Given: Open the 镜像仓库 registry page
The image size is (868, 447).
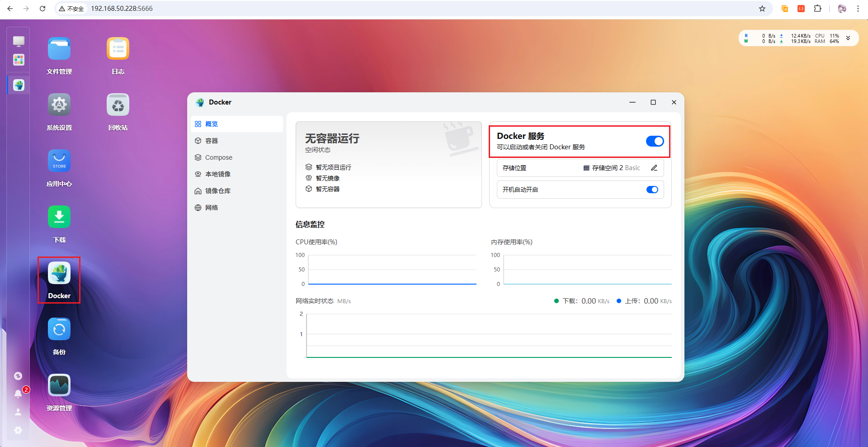Looking at the screenshot, I should tap(217, 191).
